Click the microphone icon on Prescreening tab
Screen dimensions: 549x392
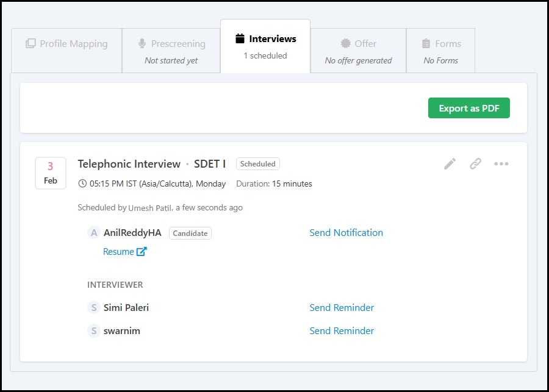pyautogui.click(x=142, y=43)
